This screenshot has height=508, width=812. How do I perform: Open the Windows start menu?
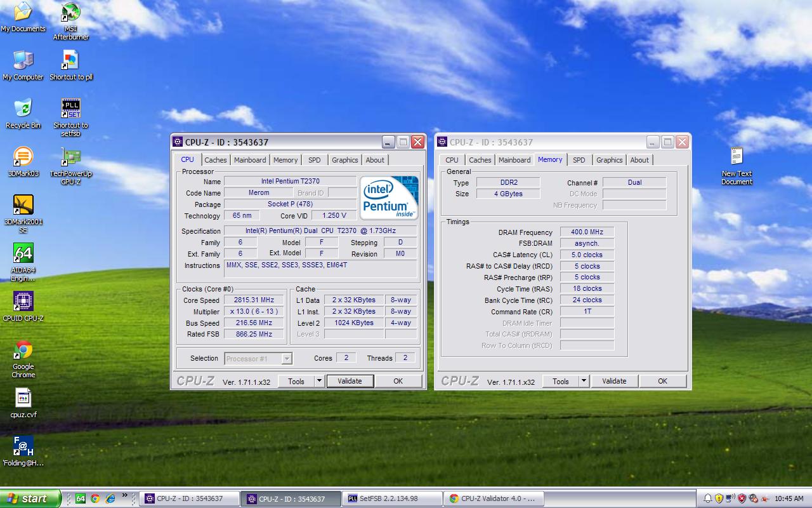pos(30,498)
